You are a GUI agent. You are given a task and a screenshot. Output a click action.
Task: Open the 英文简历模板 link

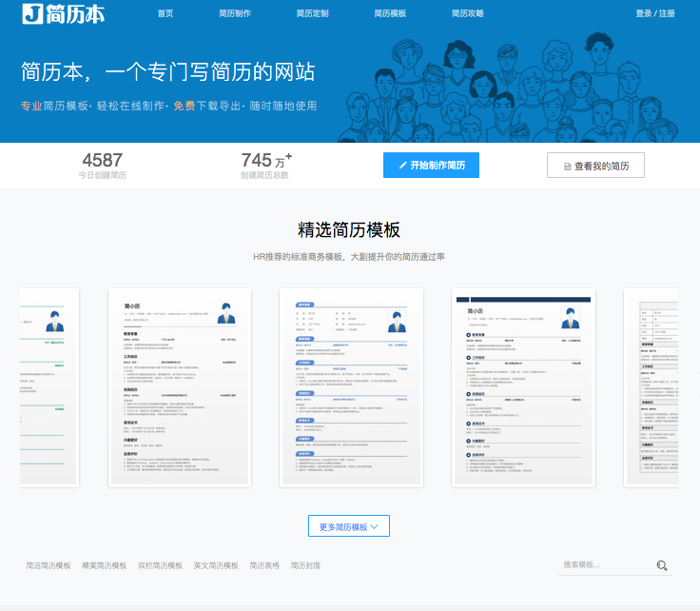pos(216,565)
